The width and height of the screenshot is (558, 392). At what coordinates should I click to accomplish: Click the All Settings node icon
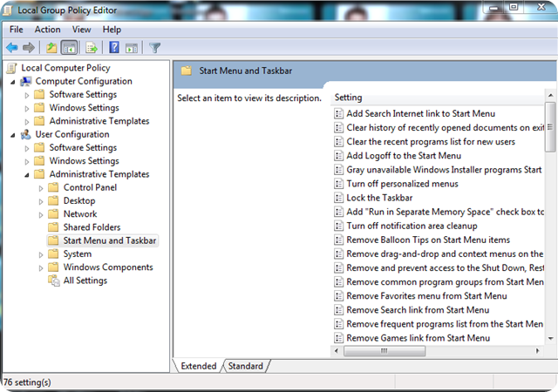pyautogui.click(x=54, y=280)
